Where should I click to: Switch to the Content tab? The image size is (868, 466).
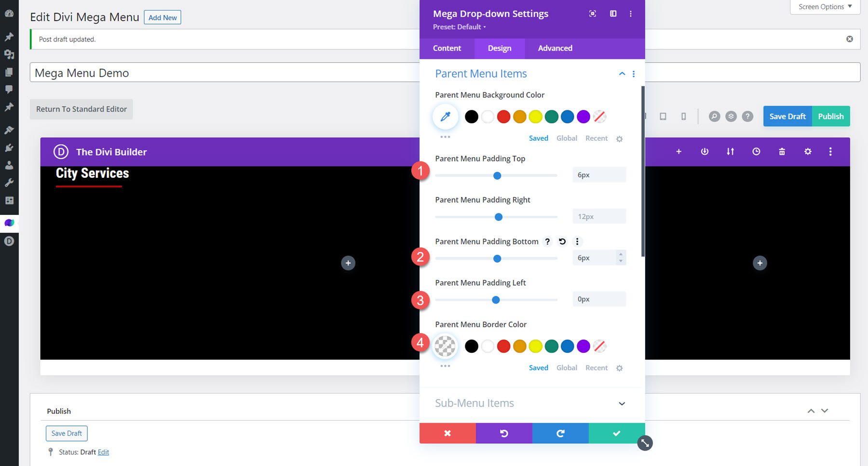[x=447, y=48]
